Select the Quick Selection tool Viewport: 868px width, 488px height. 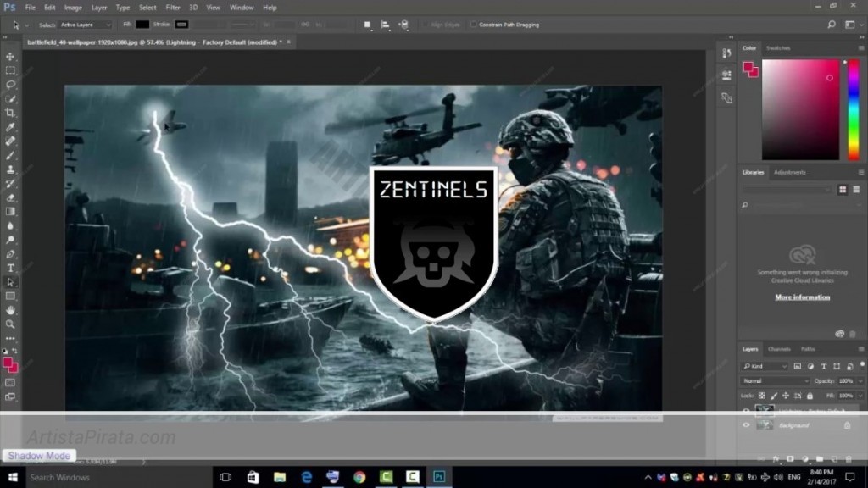pyautogui.click(x=10, y=99)
